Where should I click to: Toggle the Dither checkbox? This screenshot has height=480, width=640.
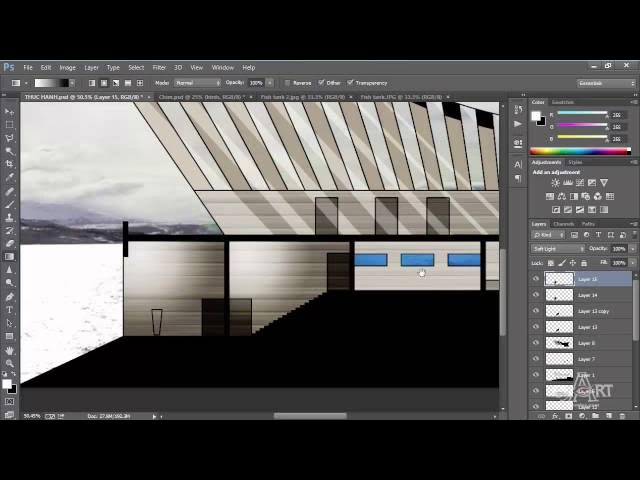point(321,83)
